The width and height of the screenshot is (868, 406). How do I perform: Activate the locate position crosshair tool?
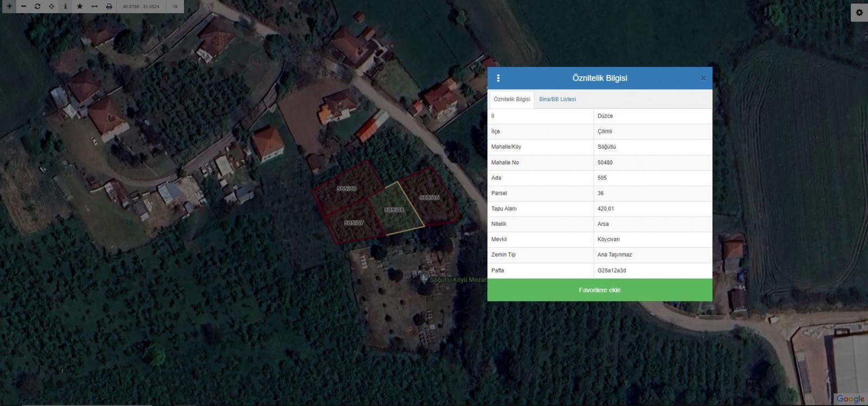(52, 7)
